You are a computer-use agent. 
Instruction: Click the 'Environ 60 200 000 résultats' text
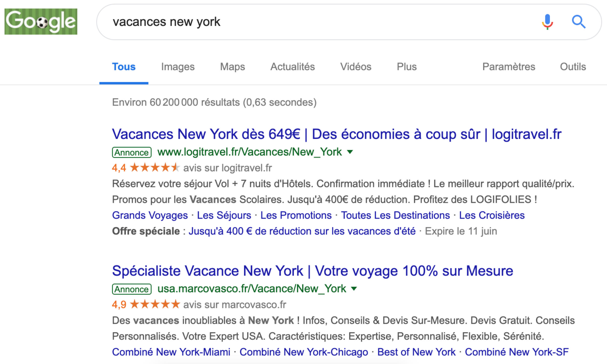[x=176, y=102]
